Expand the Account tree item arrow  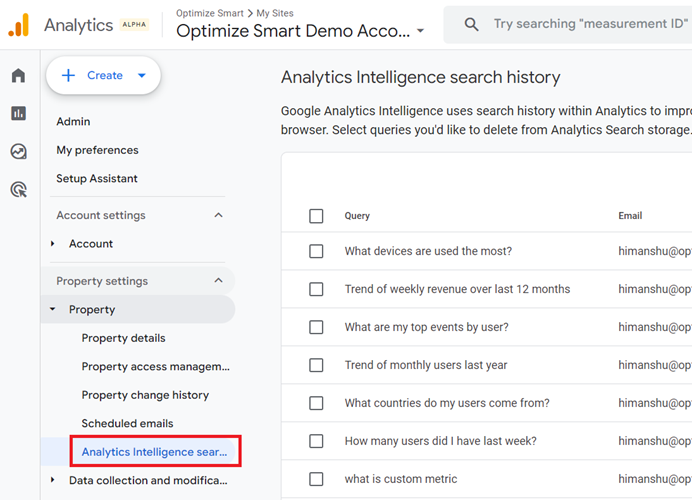(x=53, y=244)
